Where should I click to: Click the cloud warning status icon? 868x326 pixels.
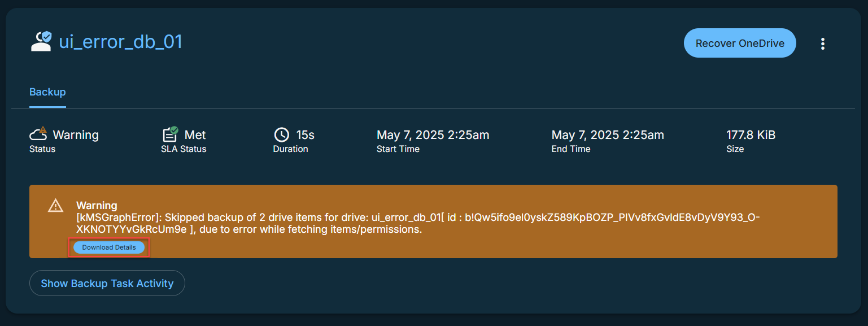coord(38,134)
